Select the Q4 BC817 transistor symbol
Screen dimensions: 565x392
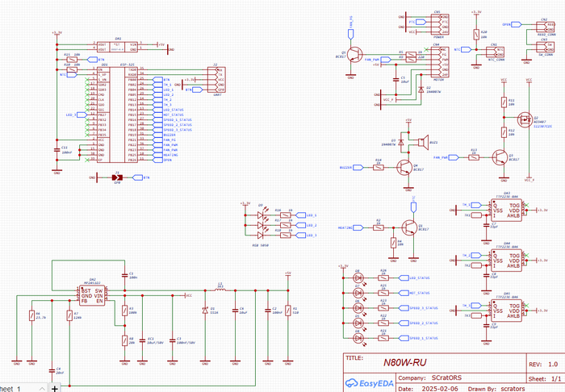[x=408, y=165]
